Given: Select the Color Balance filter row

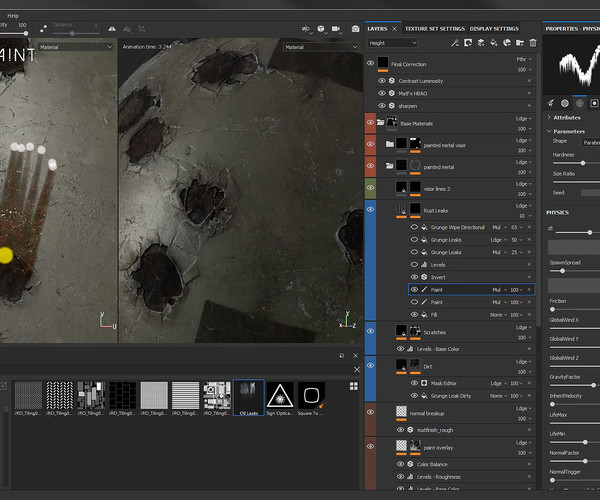Looking at the screenshot, I should [x=465, y=464].
